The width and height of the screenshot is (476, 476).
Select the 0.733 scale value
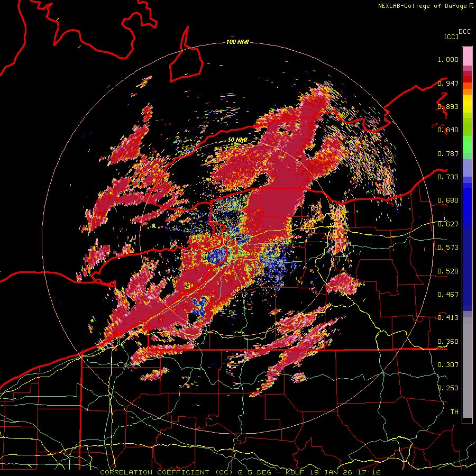pos(448,177)
